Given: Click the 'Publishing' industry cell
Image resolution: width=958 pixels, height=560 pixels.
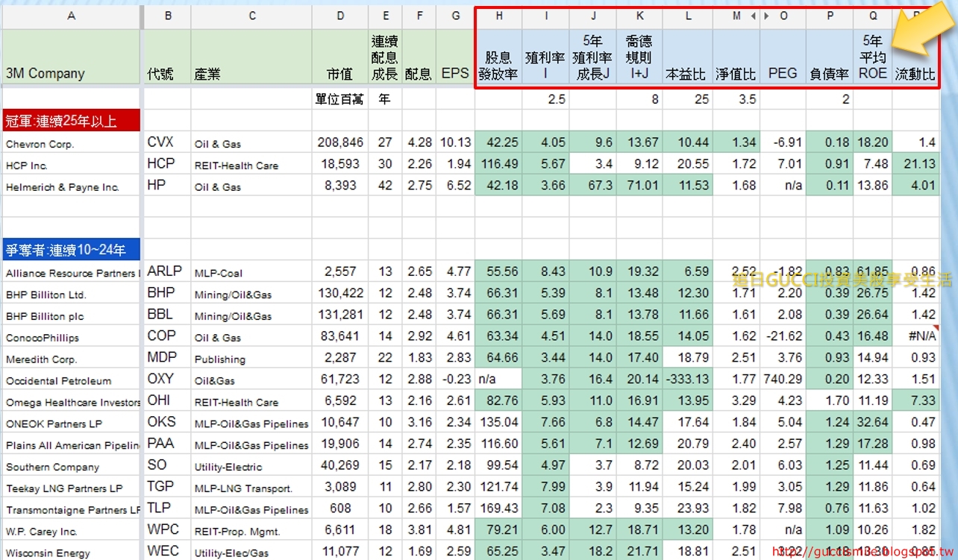Looking at the screenshot, I should 251,358.
